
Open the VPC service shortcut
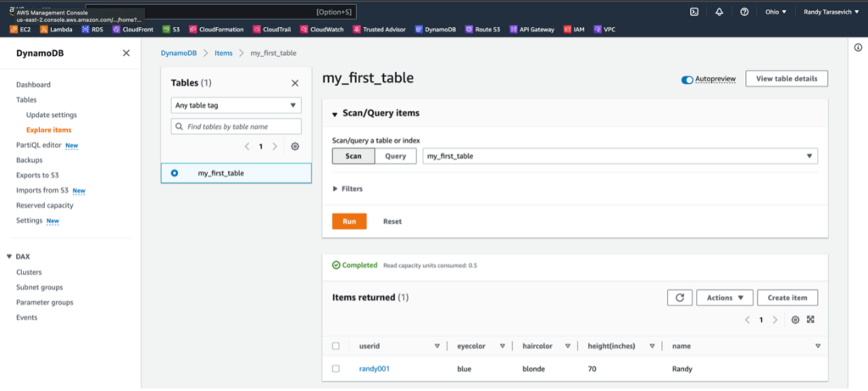(604, 30)
